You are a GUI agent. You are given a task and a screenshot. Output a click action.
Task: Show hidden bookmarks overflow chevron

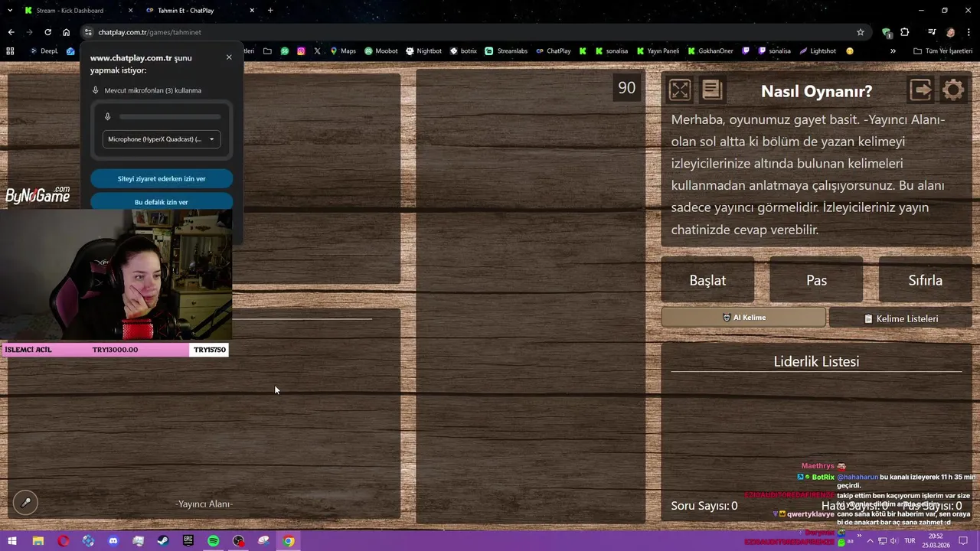coord(893,51)
